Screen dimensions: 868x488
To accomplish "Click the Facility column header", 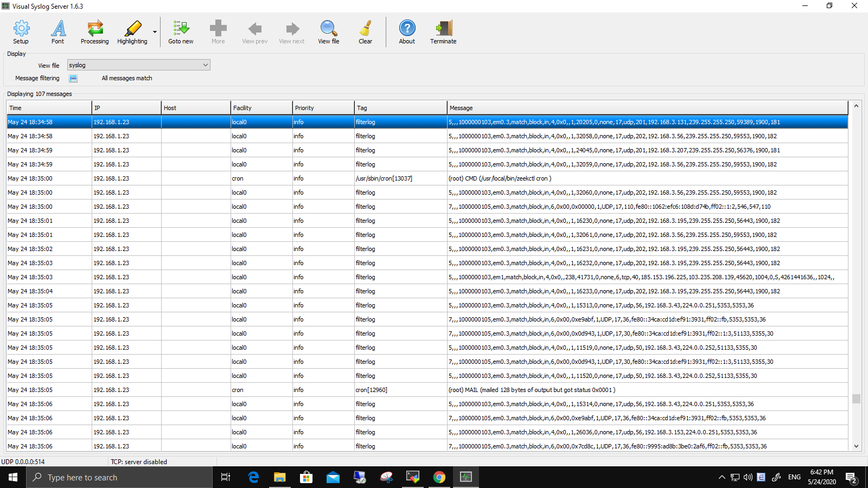I will pyautogui.click(x=261, y=108).
